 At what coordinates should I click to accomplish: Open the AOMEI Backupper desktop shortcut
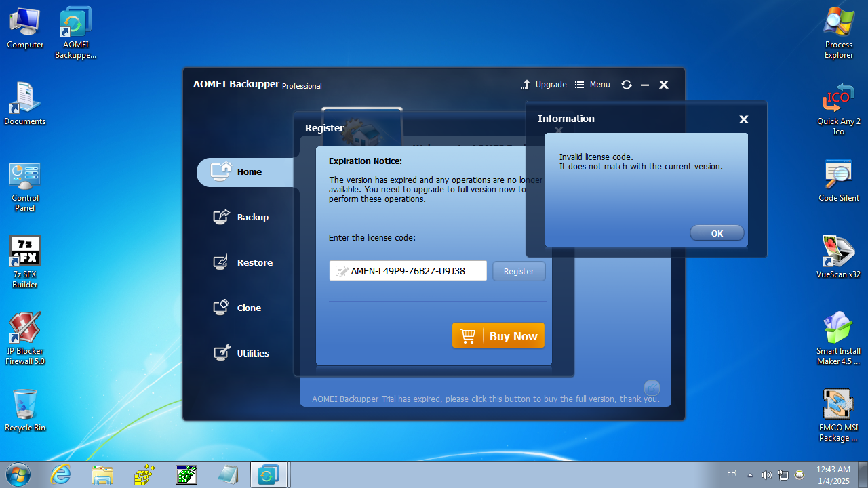coord(75,33)
